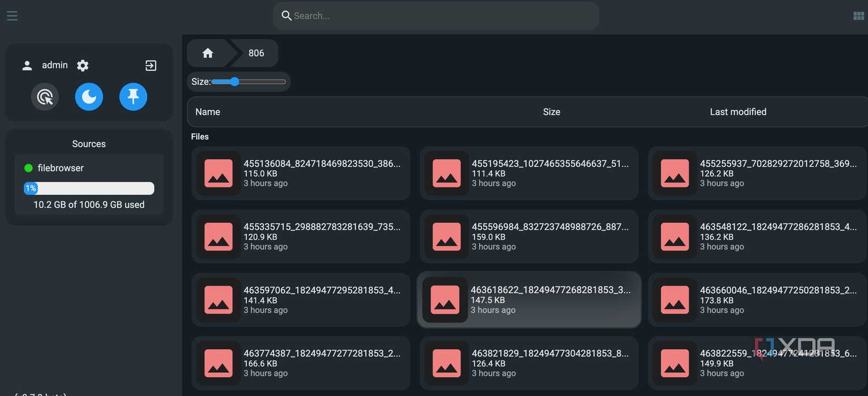Click "10.2 GB of 1006.9 GB used" text
The height and width of the screenshot is (396, 868).
(x=89, y=205)
